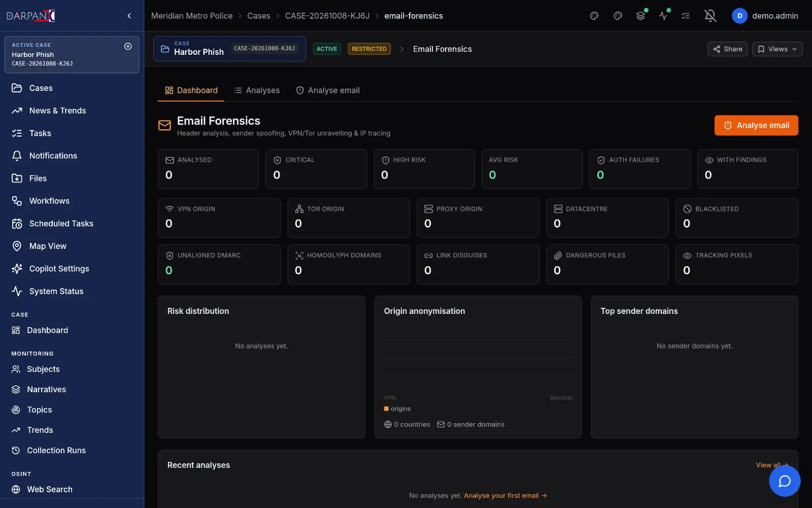Click View all recent analyses link

point(772,465)
